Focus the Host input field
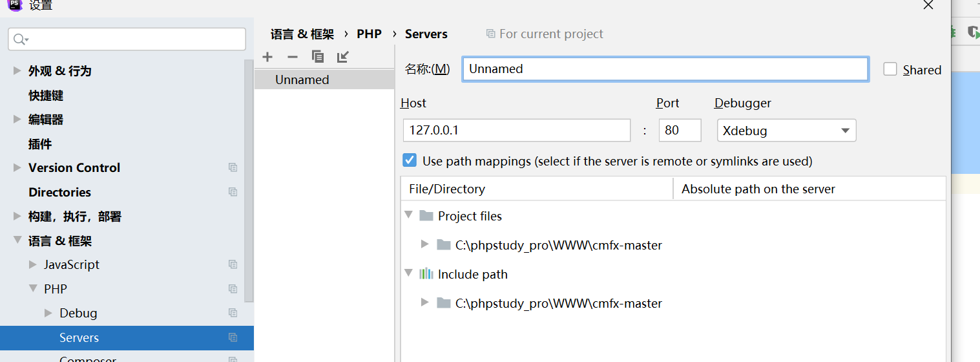The width and height of the screenshot is (980, 362). [516, 130]
